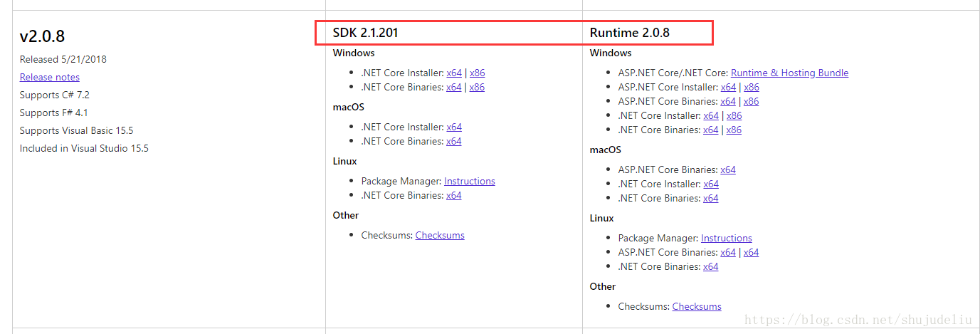The image size is (980, 334).
Task: Download SDK macOS .NET Core Installer x64
Action: pos(454,127)
